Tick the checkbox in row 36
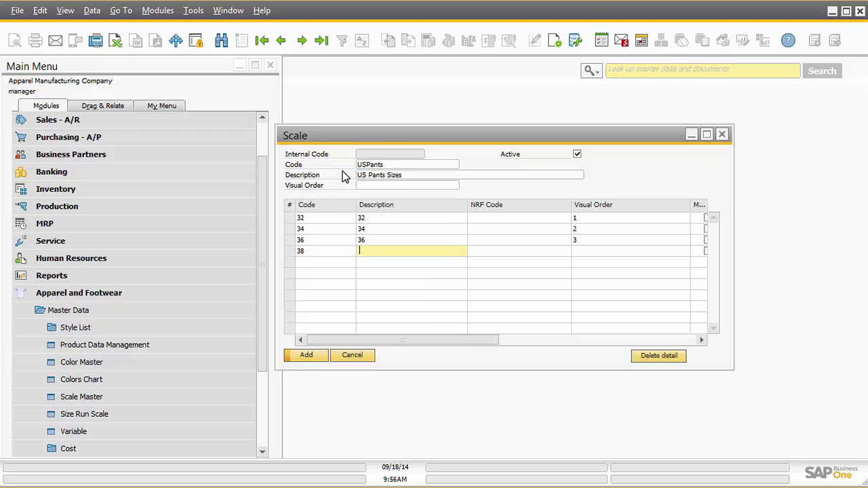The width and height of the screenshot is (868, 488). point(706,240)
